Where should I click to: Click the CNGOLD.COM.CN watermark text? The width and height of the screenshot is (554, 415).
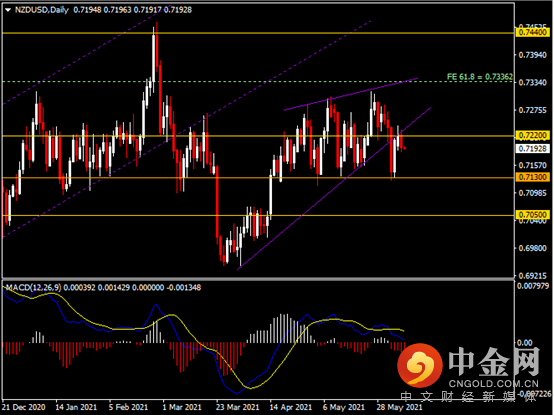pos(494,384)
